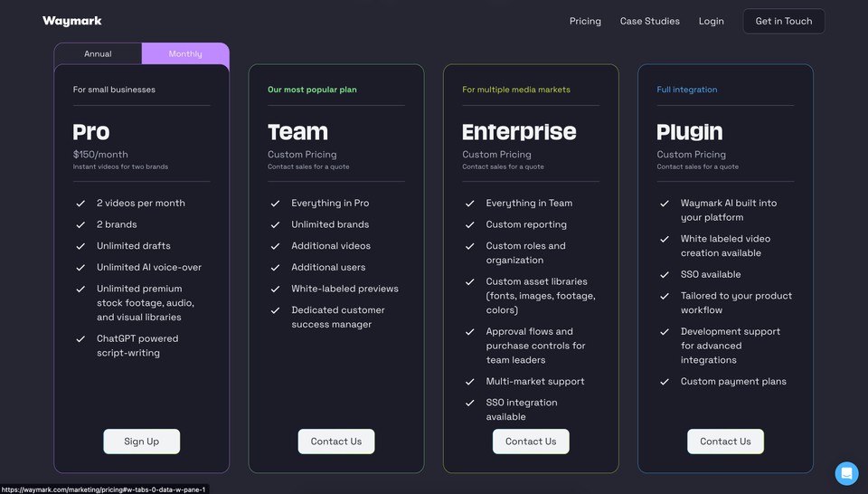
Task: Click checkmark beside ChatGPT powered script-writing
Action: [80, 339]
